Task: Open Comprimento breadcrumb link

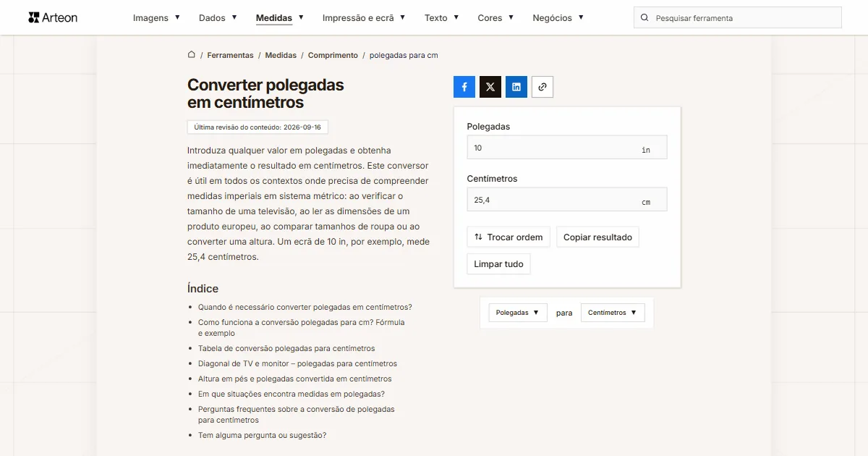Action: 333,55
